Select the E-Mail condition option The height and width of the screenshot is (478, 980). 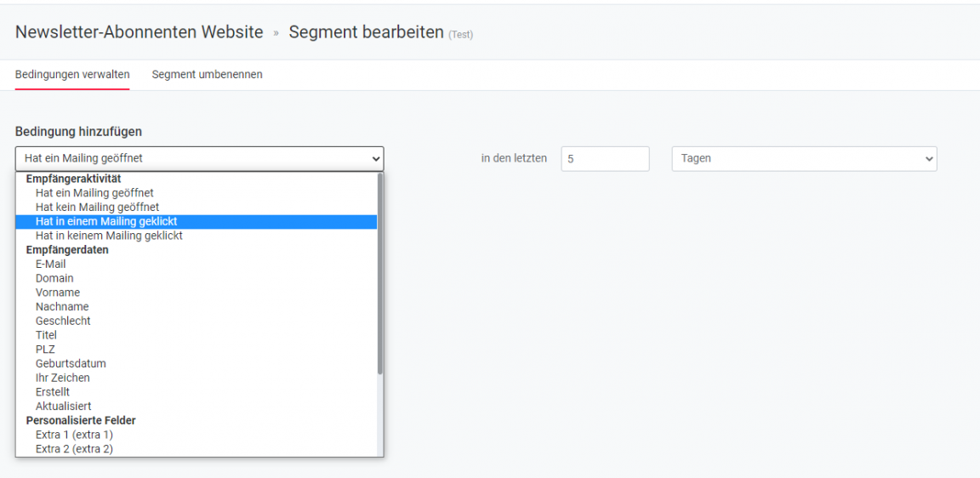click(50, 265)
